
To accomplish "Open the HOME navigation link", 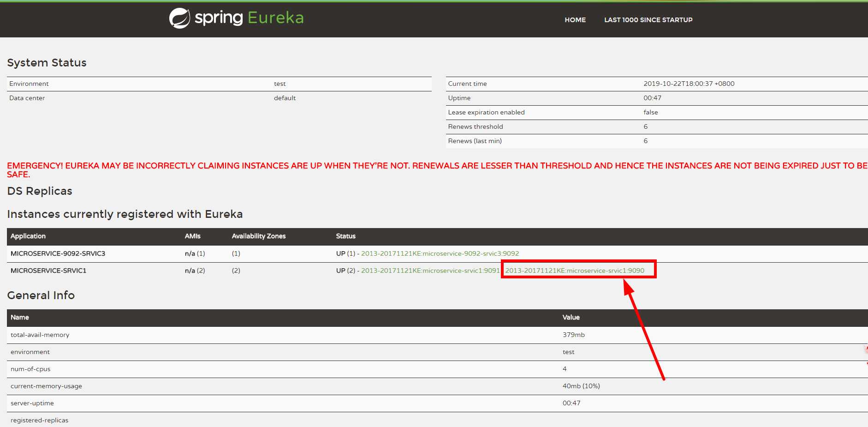I will [x=575, y=20].
